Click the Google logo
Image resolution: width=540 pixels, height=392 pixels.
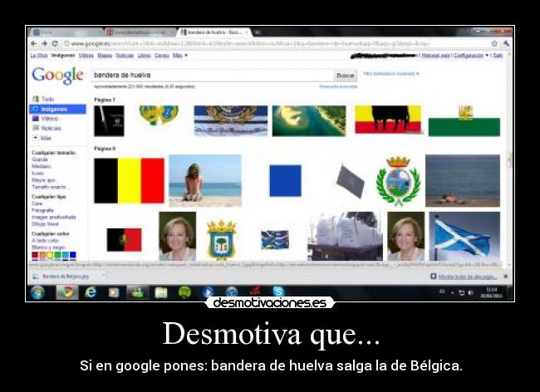point(57,76)
